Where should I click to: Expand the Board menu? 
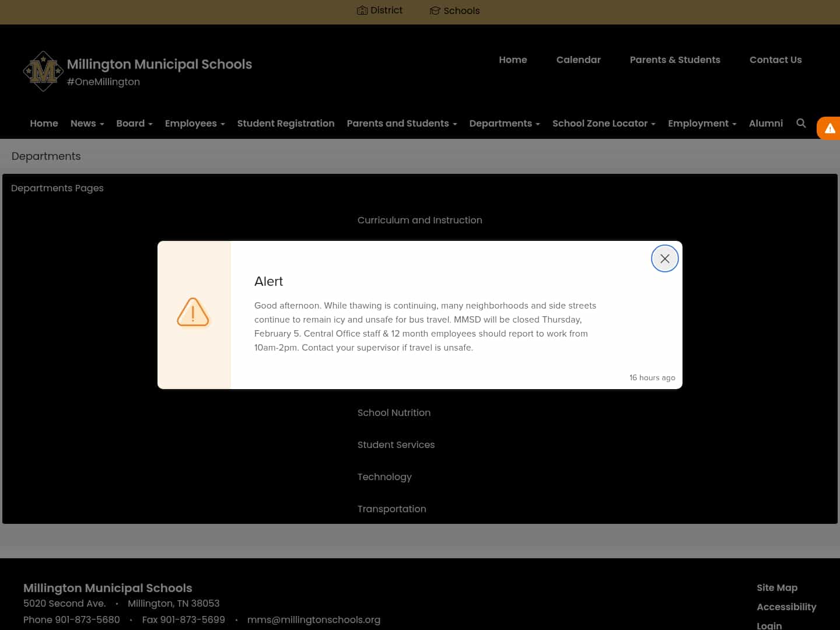134,123
